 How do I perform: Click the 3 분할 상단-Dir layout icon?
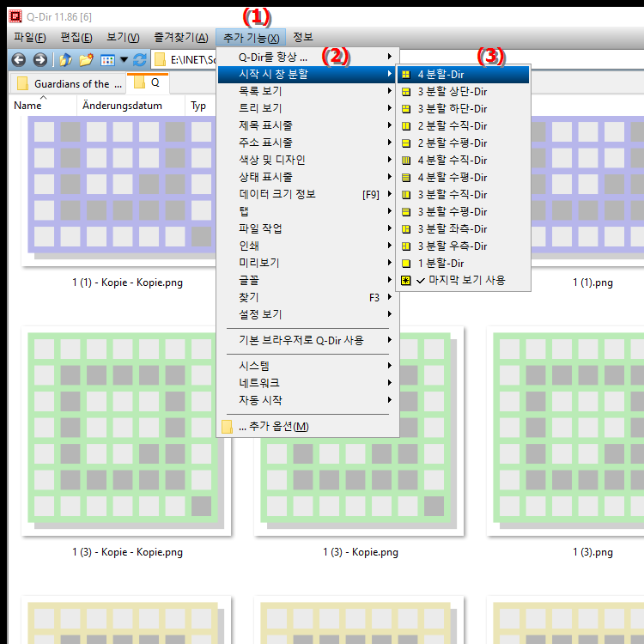pos(406,92)
